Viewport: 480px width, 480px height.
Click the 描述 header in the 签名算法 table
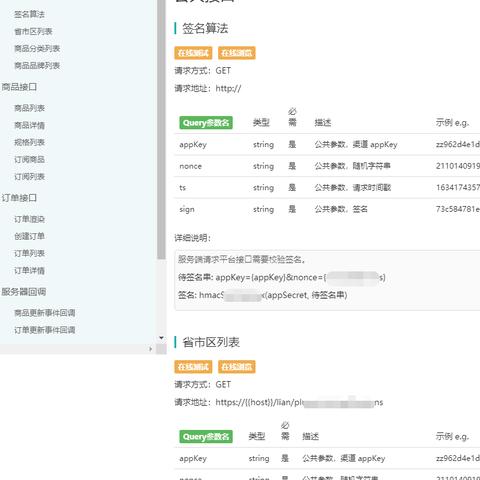(323, 123)
